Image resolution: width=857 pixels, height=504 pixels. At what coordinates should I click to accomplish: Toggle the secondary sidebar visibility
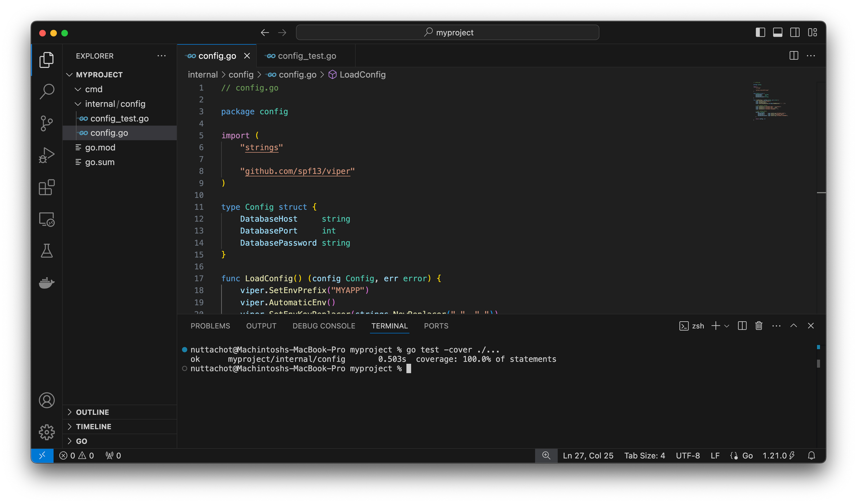pos(795,32)
